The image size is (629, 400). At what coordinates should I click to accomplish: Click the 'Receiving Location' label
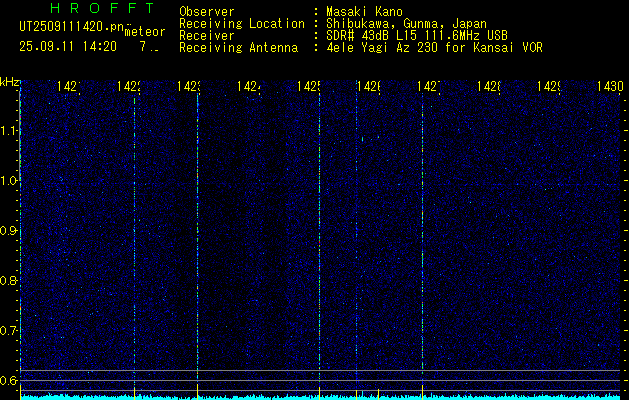pos(242,24)
